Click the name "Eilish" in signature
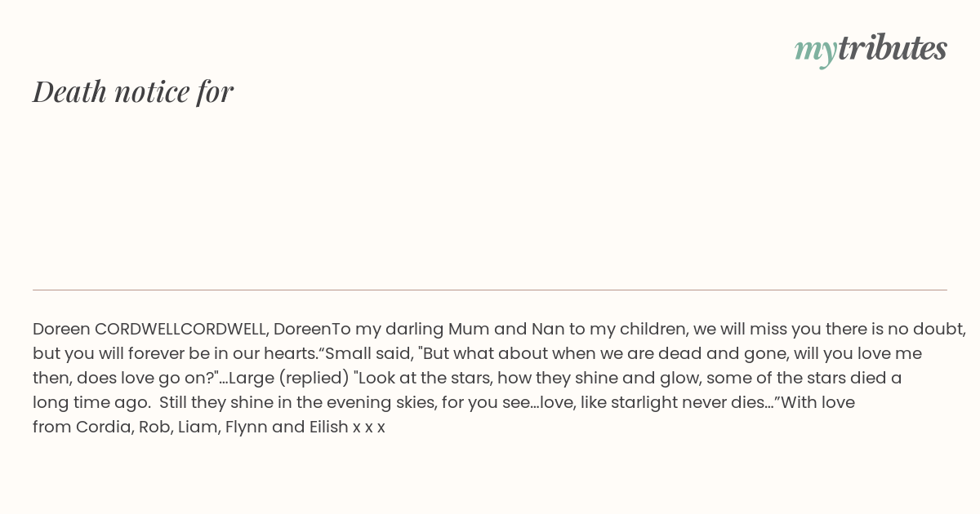Viewport: 980px width, 514px height. (x=328, y=427)
